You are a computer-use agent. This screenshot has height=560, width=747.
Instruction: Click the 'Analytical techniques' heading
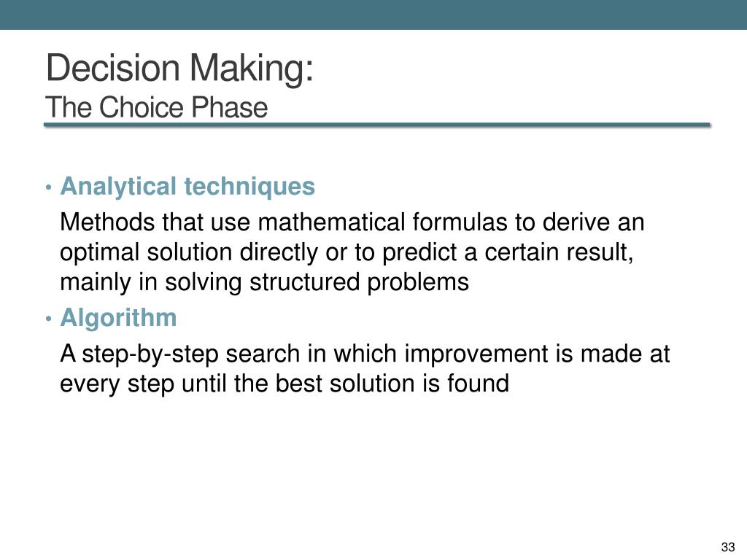pyautogui.click(x=187, y=186)
